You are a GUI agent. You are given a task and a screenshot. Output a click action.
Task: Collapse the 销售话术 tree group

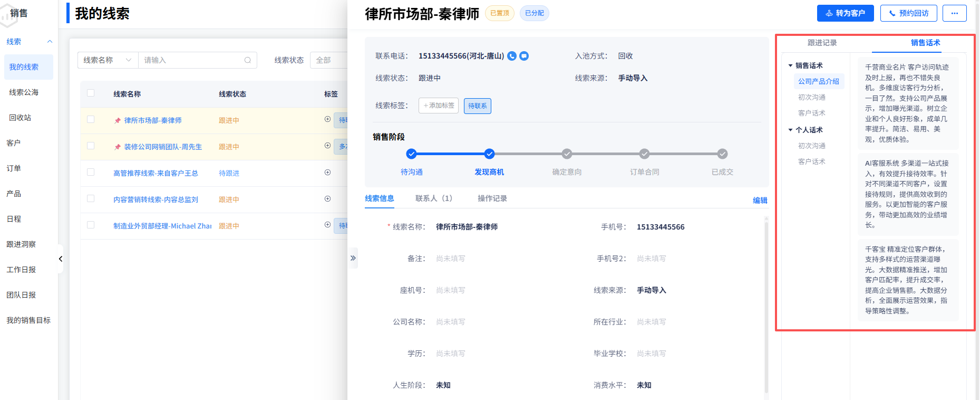[x=790, y=65]
